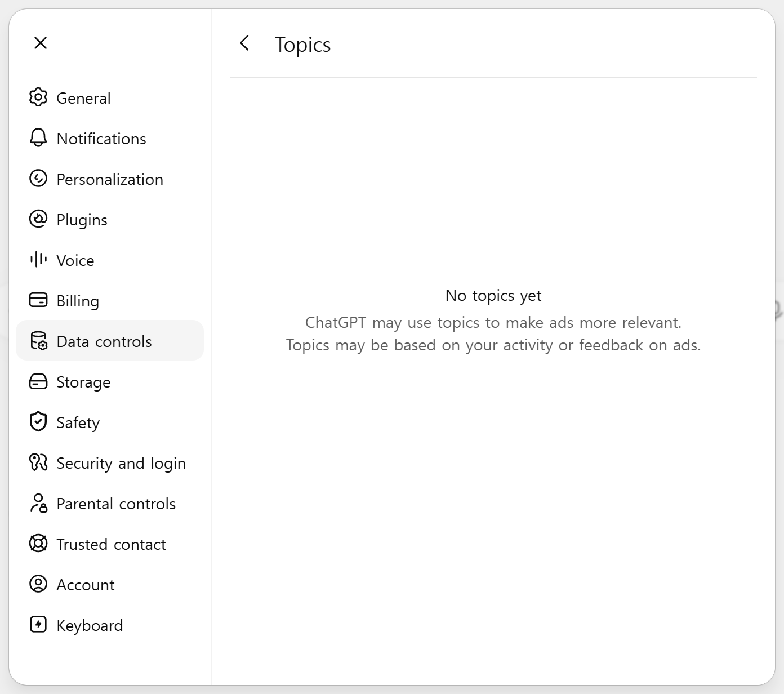
Task: Click the Data controls database icon
Action: (x=38, y=341)
